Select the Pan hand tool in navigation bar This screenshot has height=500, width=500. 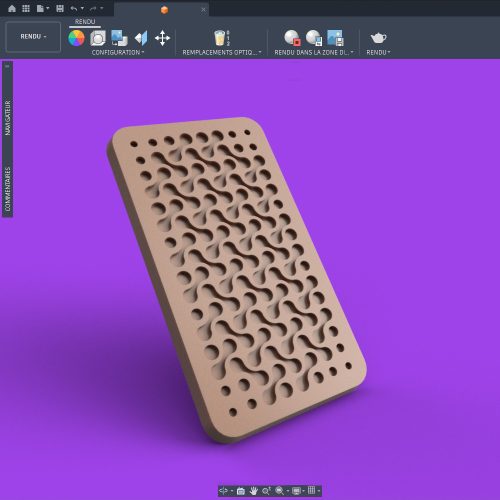tap(254, 491)
